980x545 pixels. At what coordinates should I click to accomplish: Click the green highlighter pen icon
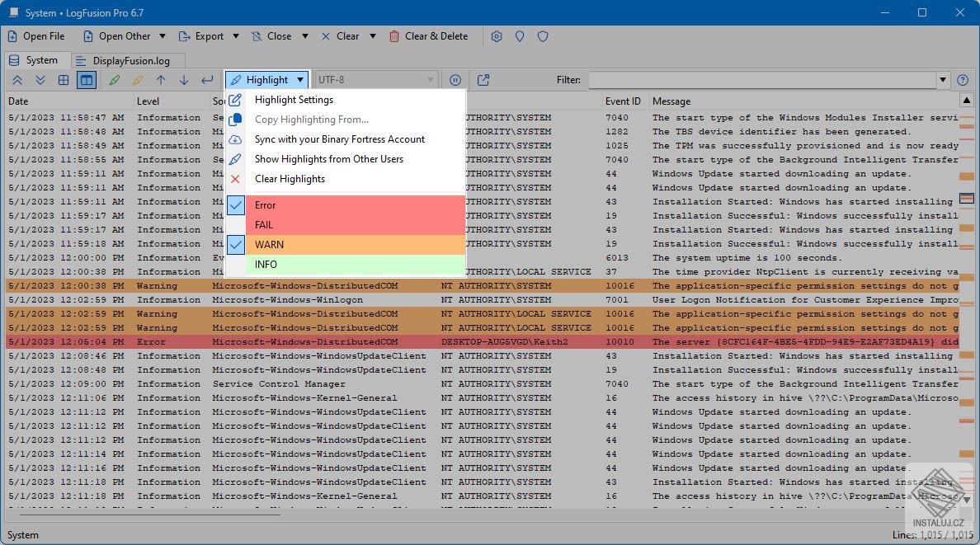coord(115,80)
